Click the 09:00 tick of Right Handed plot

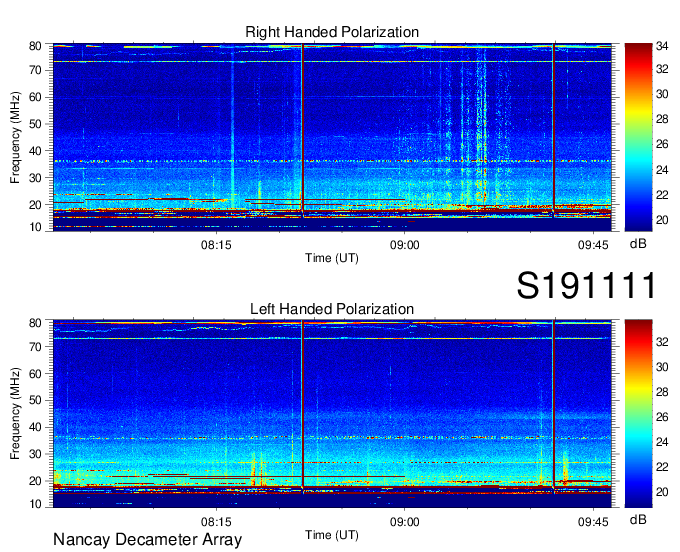pos(405,245)
